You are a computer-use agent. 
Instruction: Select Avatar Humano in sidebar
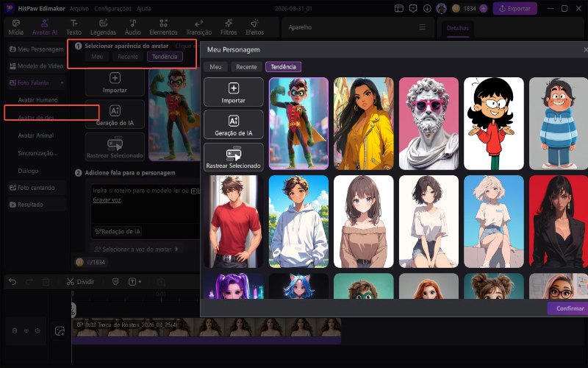[x=38, y=100]
